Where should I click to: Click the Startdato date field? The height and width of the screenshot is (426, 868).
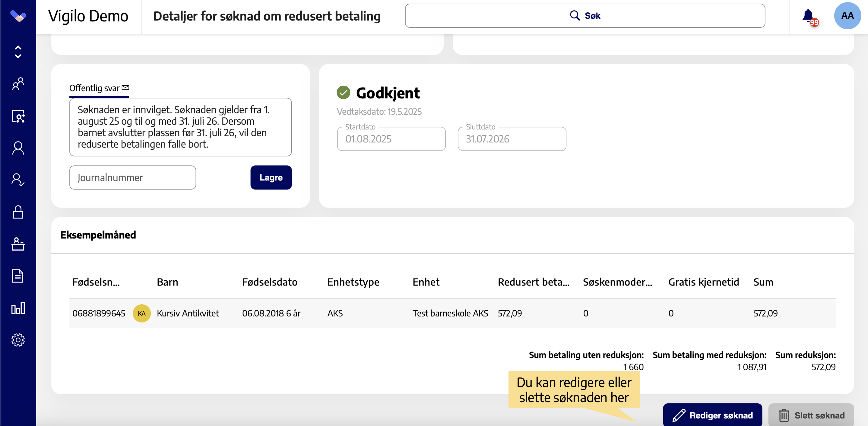pyautogui.click(x=391, y=139)
